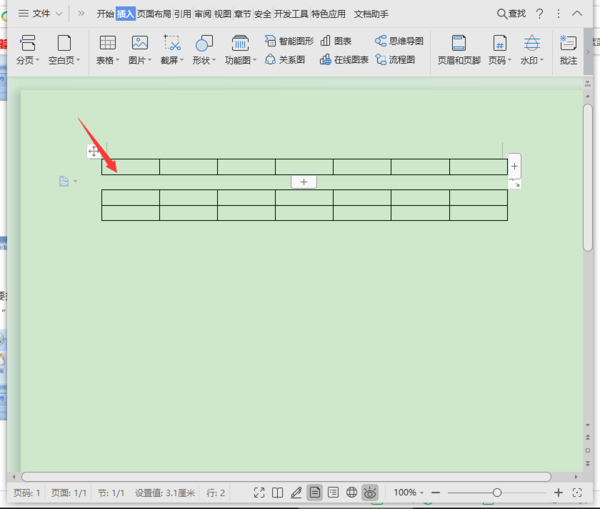Screen dimensions: 600x509
Task: Enable reading layout book view
Action: click(277, 493)
